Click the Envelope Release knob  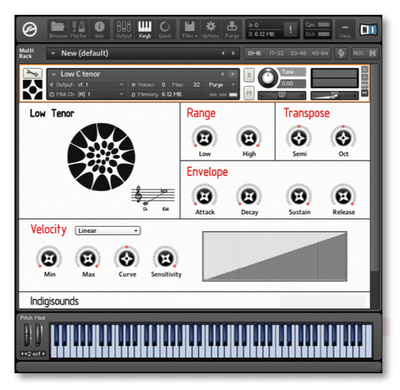click(x=343, y=196)
